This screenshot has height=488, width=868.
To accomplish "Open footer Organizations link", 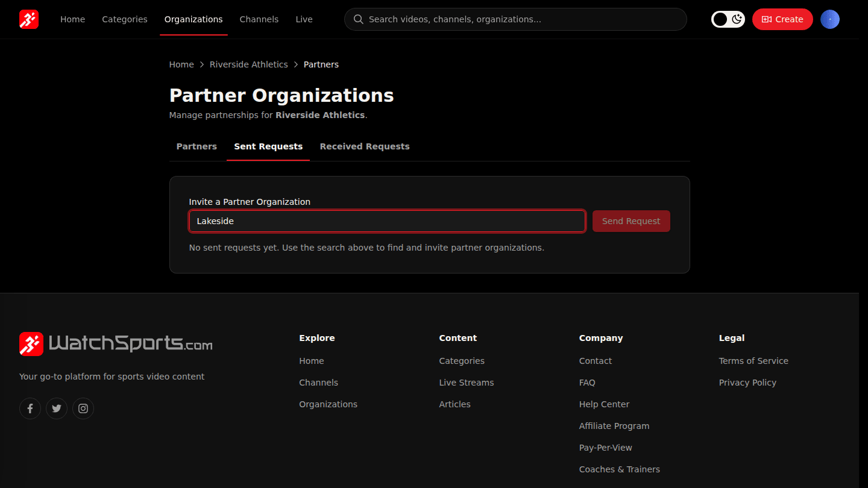I will [329, 404].
